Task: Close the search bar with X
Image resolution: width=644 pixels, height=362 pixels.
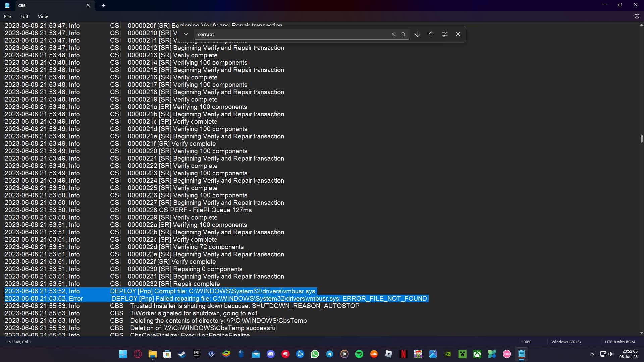Action: [x=458, y=34]
